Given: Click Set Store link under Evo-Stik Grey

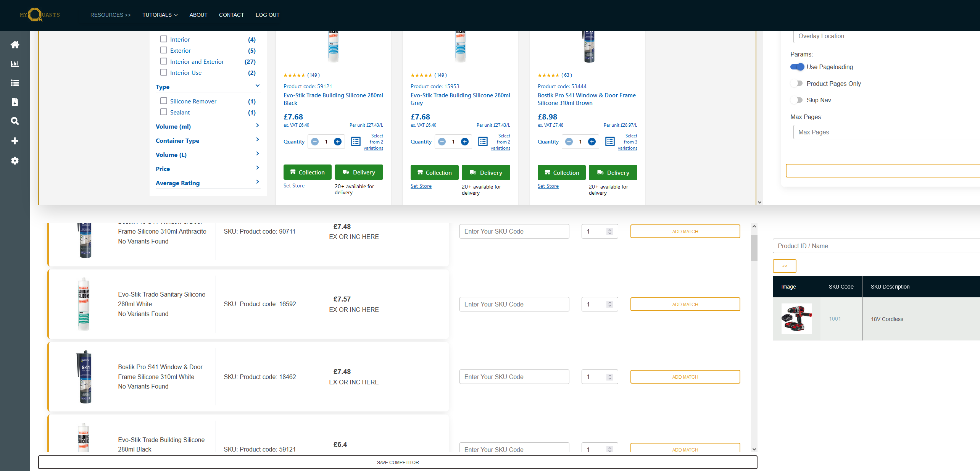Looking at the screenshot, I should [x=421, y=186].
